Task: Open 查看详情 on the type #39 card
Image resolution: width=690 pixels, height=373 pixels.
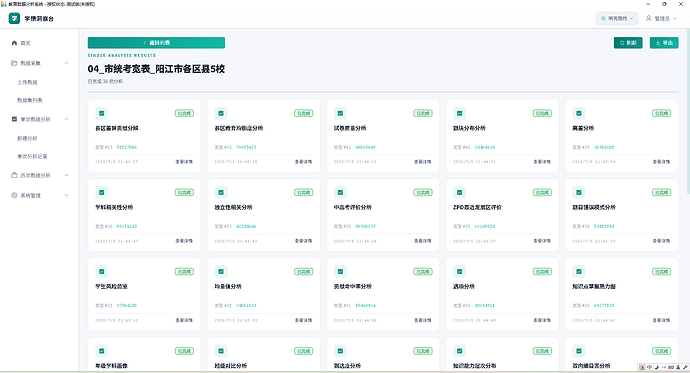Action: [661, 162]
